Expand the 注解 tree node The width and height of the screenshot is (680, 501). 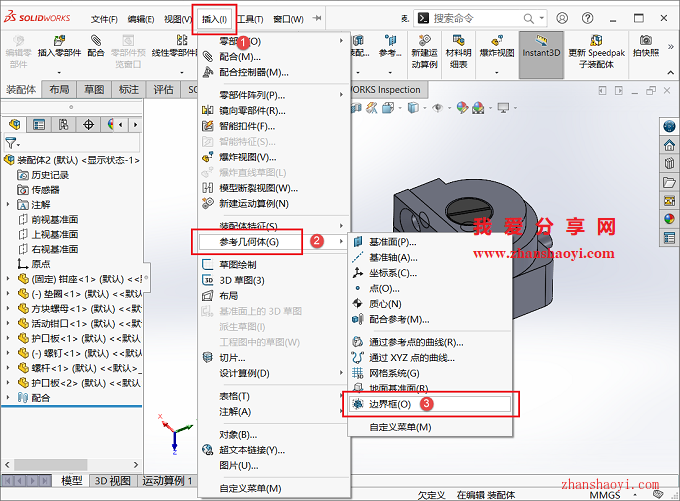[8, 204]
